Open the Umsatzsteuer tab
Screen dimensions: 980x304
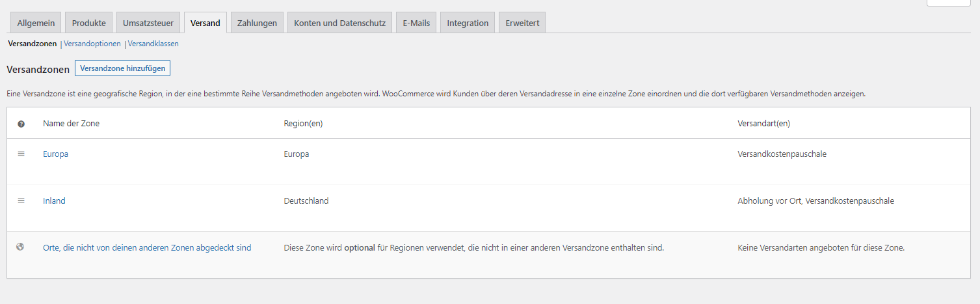[148, 23]
